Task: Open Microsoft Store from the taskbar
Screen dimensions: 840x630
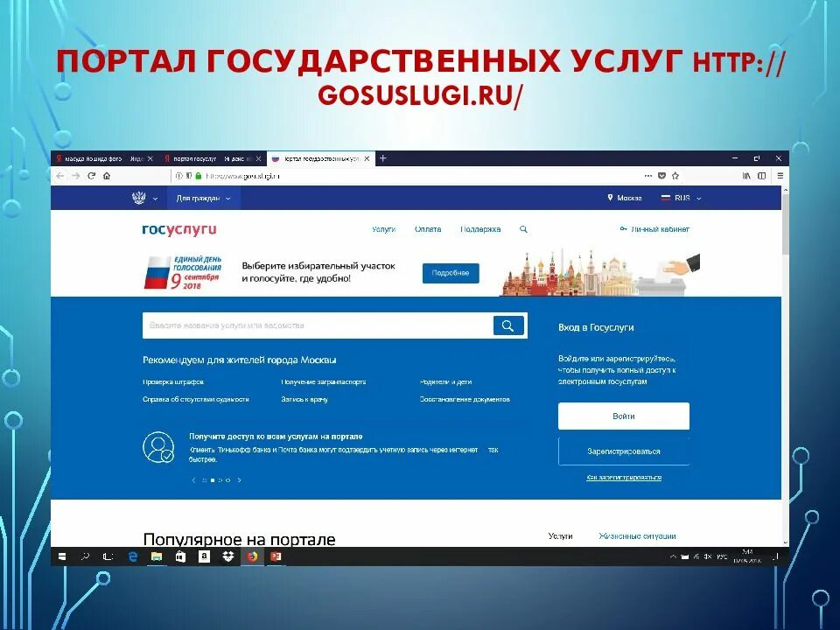Action: (180, 556)
